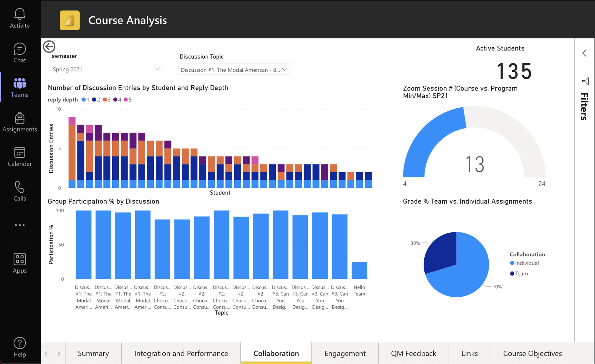Switch to the Engagement tab
Viewport: 595px width, 364px height.
[x=345, y=353]
